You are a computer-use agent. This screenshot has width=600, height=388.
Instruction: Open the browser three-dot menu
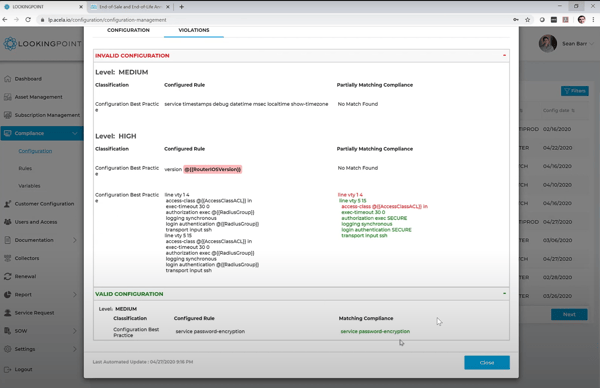[x=593, y=20]
